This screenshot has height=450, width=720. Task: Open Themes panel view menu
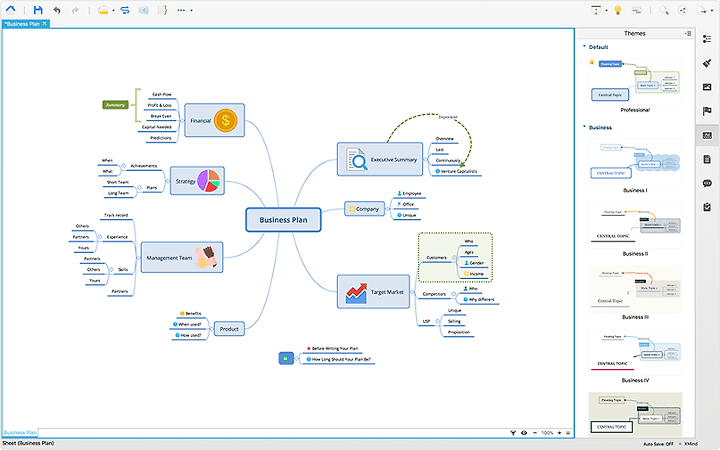688,33
